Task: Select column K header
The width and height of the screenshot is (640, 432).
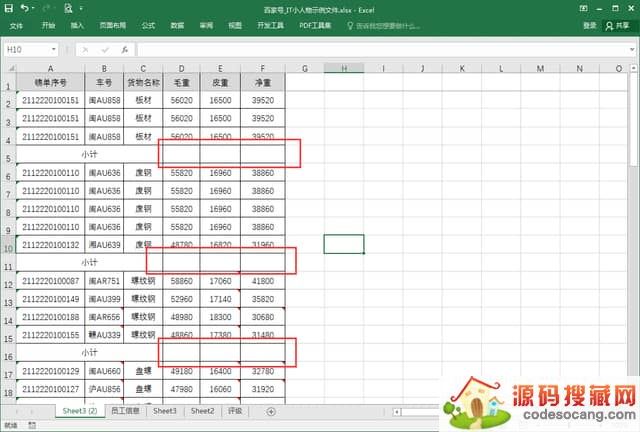Action: point(462,68)
